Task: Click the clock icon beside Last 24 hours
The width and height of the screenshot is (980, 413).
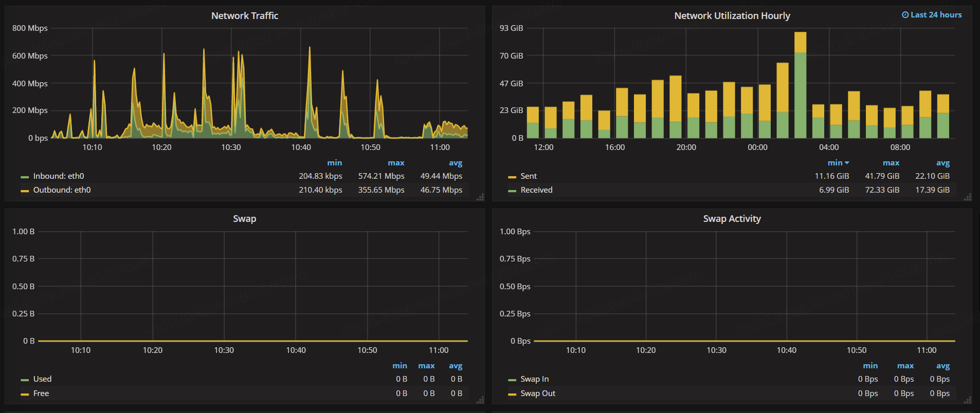Action: [x=905, y=15]
